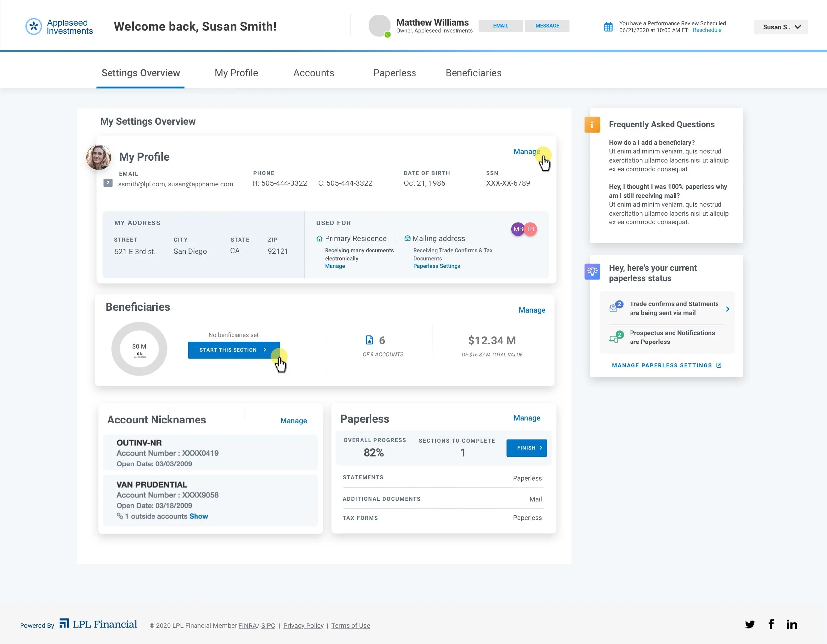Click Susan's profile photo thumbnail

point(99,157)
